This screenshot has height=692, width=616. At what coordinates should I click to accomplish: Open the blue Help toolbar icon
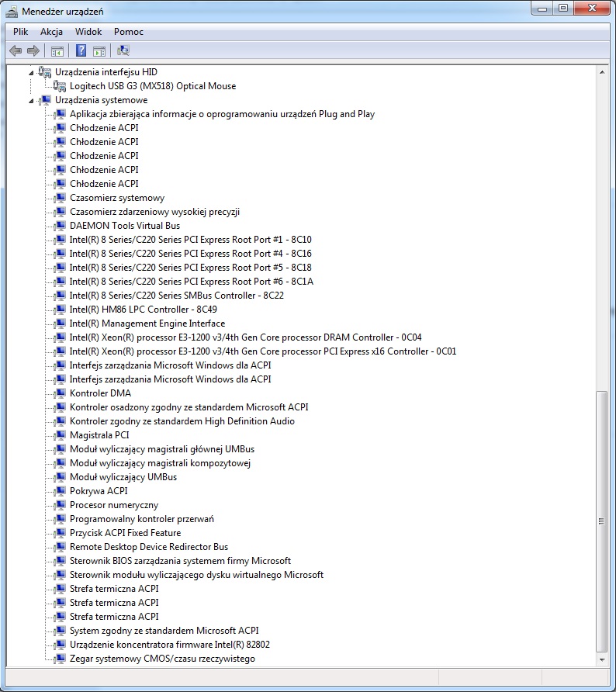tap(81, 50)
